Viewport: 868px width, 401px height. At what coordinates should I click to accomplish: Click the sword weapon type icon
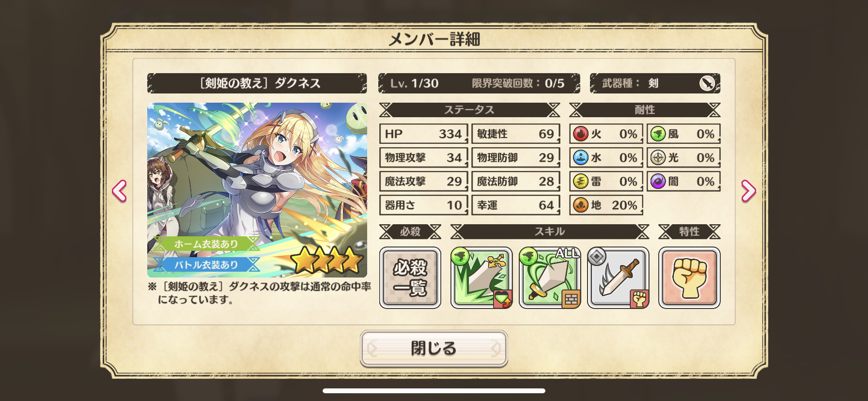click(x=708, y=83)
